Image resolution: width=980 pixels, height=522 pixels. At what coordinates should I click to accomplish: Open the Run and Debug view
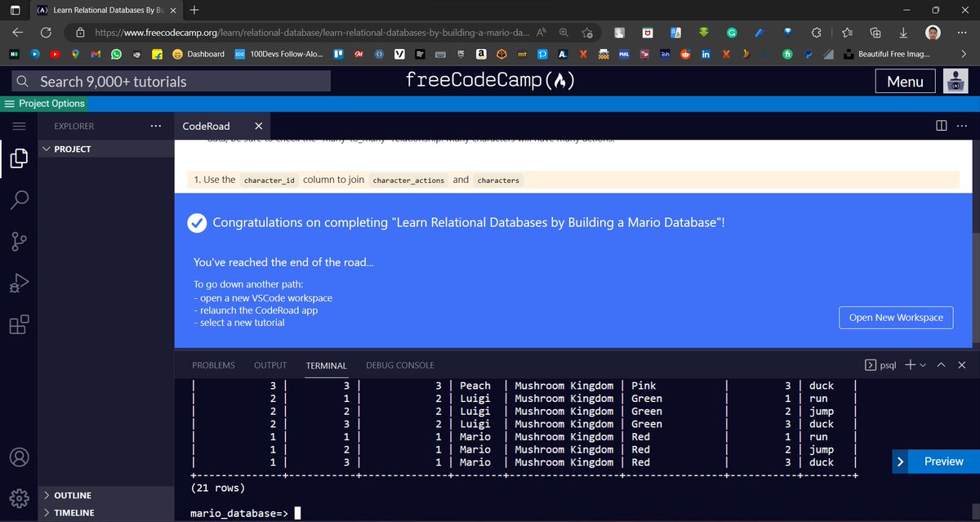pos(20,283)
